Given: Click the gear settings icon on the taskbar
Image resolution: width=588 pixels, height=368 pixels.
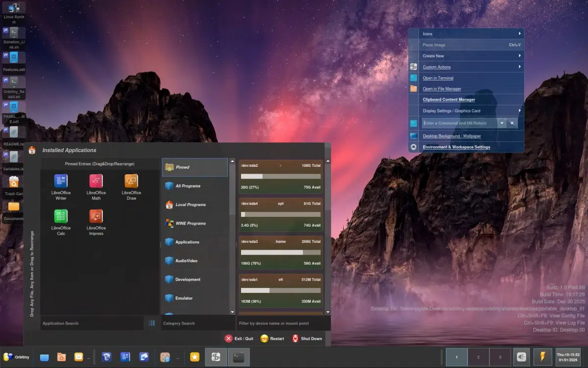Looking at the screenshot, I should click(x=216, y=357).
